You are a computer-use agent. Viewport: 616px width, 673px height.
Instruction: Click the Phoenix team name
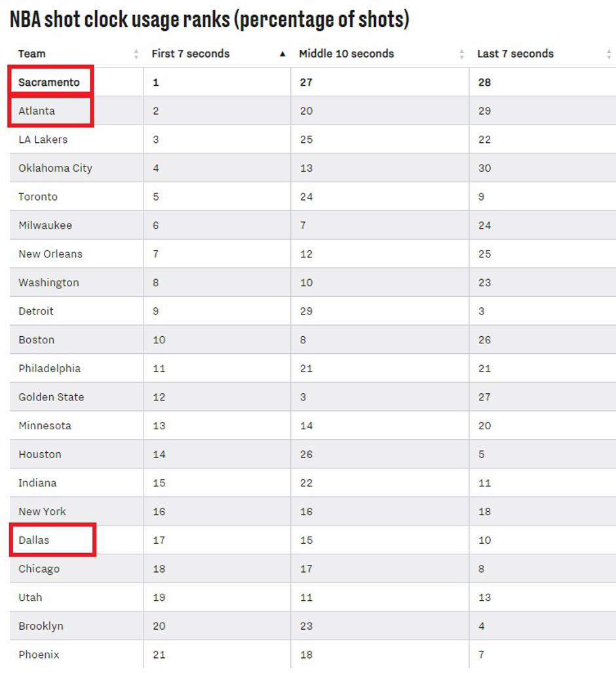(39, 655)
